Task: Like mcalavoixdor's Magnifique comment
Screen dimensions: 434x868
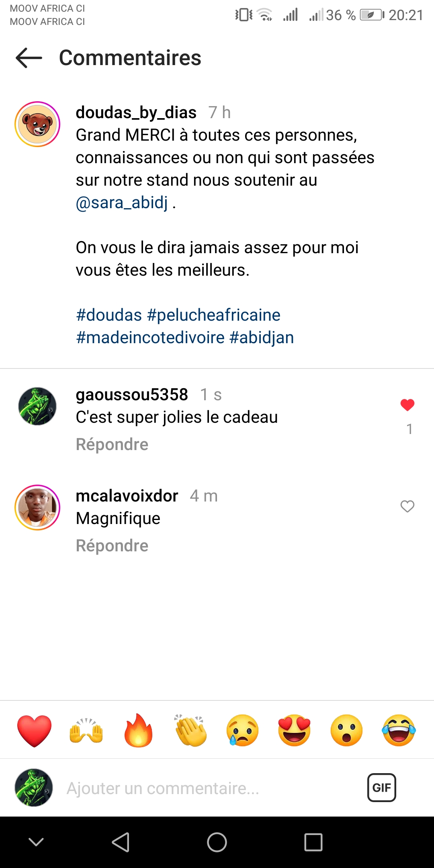Action: 407,506
